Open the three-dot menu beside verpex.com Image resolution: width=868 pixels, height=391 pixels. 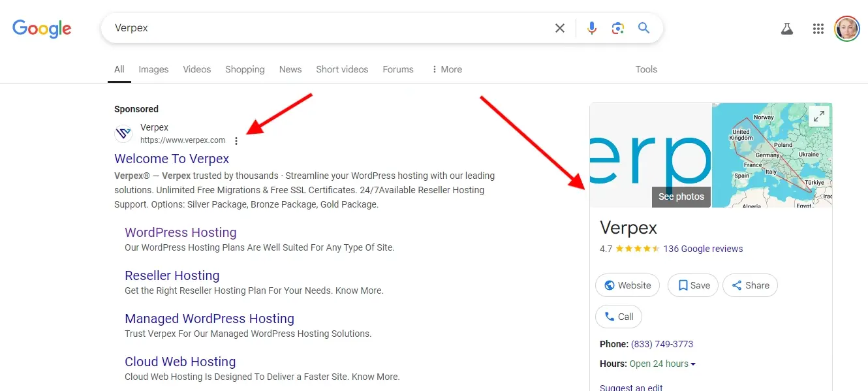pos(236,141)
